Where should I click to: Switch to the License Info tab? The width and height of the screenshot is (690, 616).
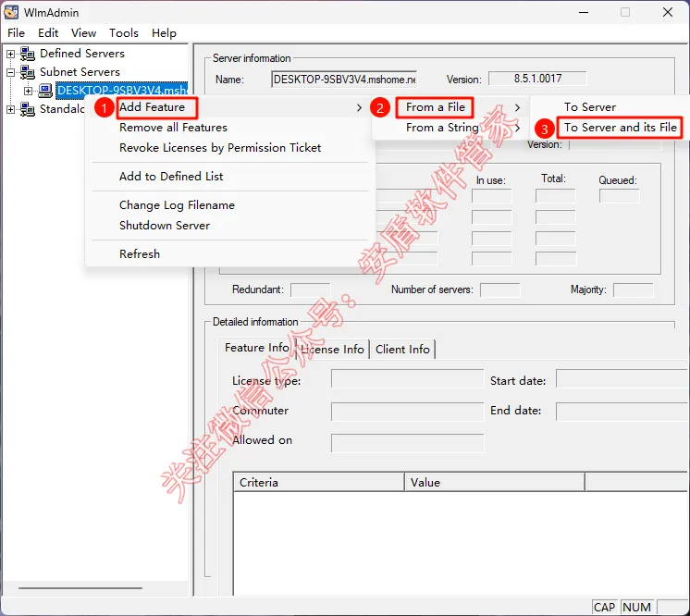coord(333,350)
